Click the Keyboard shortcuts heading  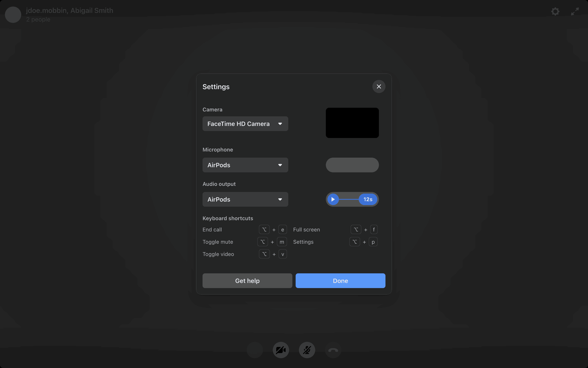tap(228, 218)
